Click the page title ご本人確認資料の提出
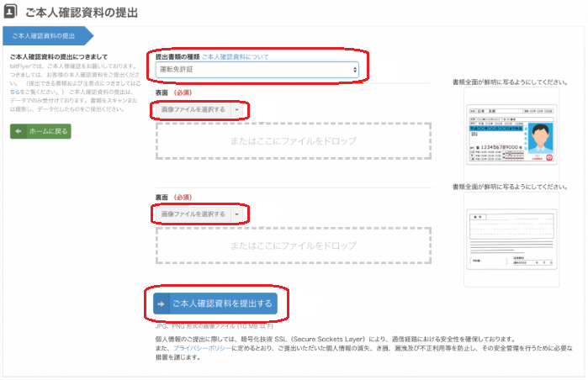 pyautogui.click(x=82, y=13)
